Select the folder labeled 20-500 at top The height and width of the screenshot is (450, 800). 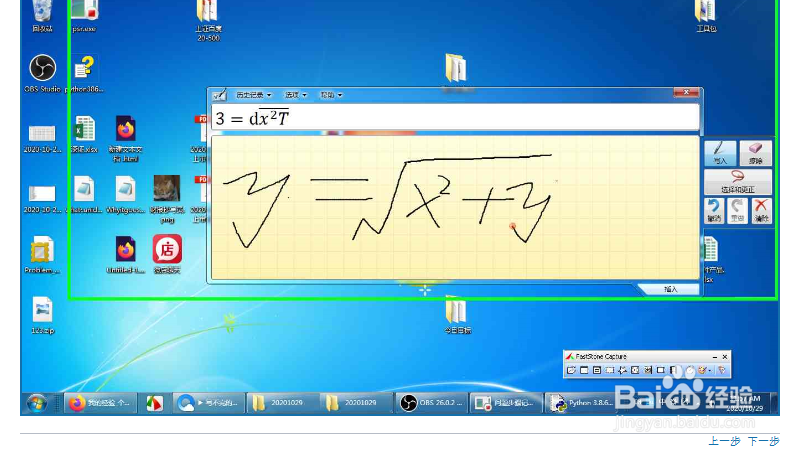click(x=208, y=20)
